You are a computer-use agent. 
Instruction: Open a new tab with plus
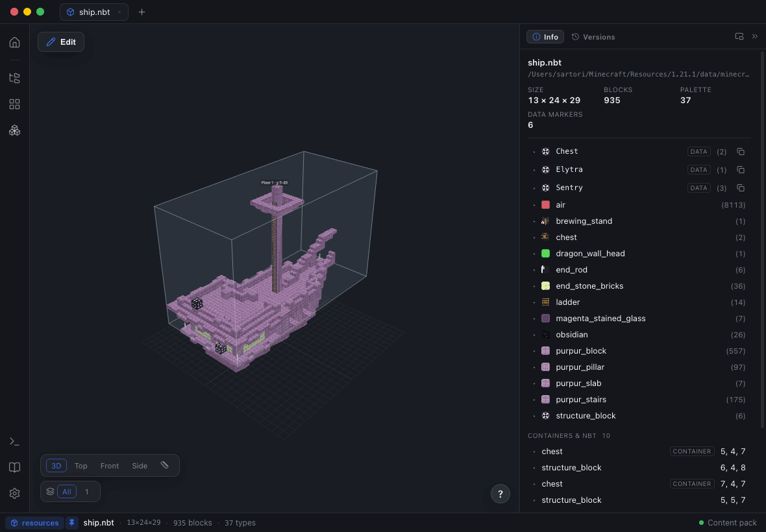(142, 12)
